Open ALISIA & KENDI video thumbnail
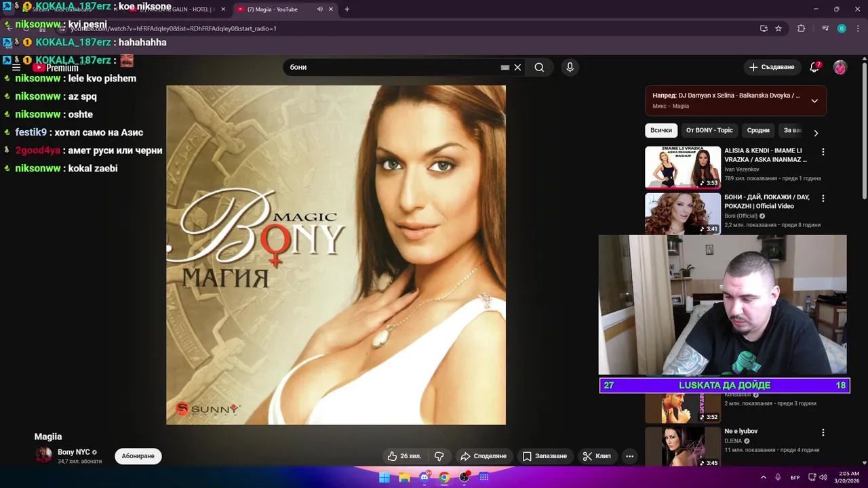The image size is (868, 488). [682, 167]
